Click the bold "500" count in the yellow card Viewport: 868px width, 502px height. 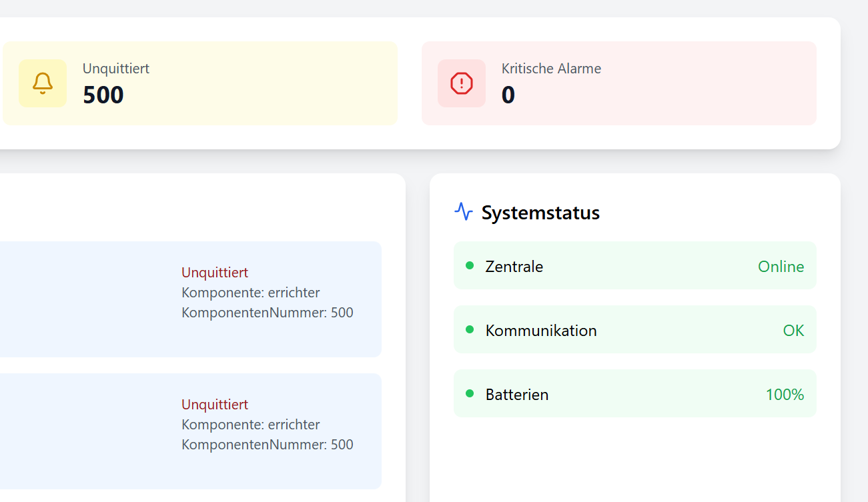pos(103,95)
